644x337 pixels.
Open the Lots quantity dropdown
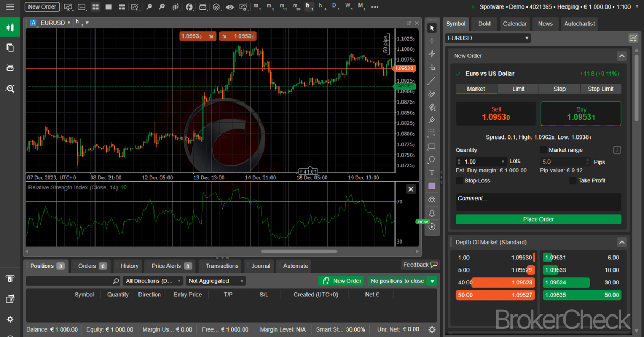coord(503,162)
